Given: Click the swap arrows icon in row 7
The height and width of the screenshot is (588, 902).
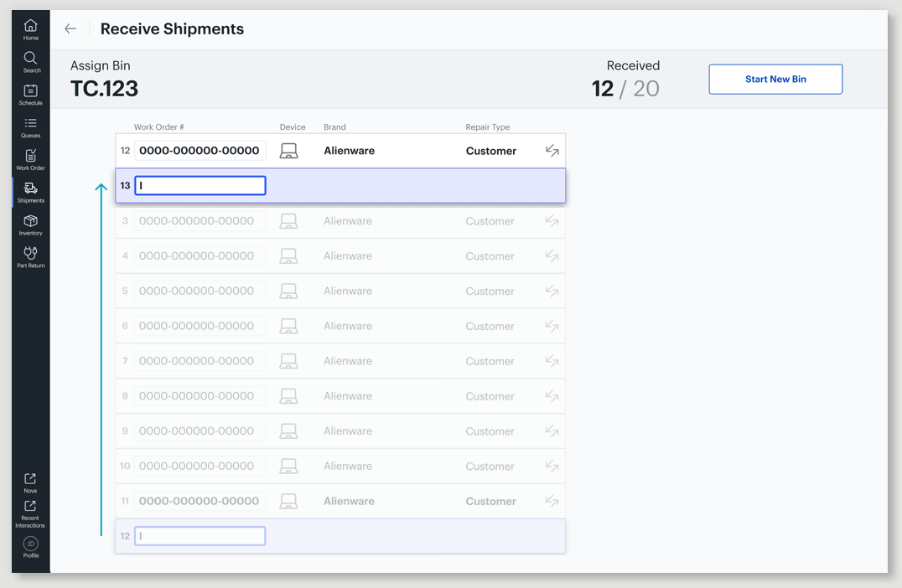Looking at the screenshot, I should (x=552, y=361).
